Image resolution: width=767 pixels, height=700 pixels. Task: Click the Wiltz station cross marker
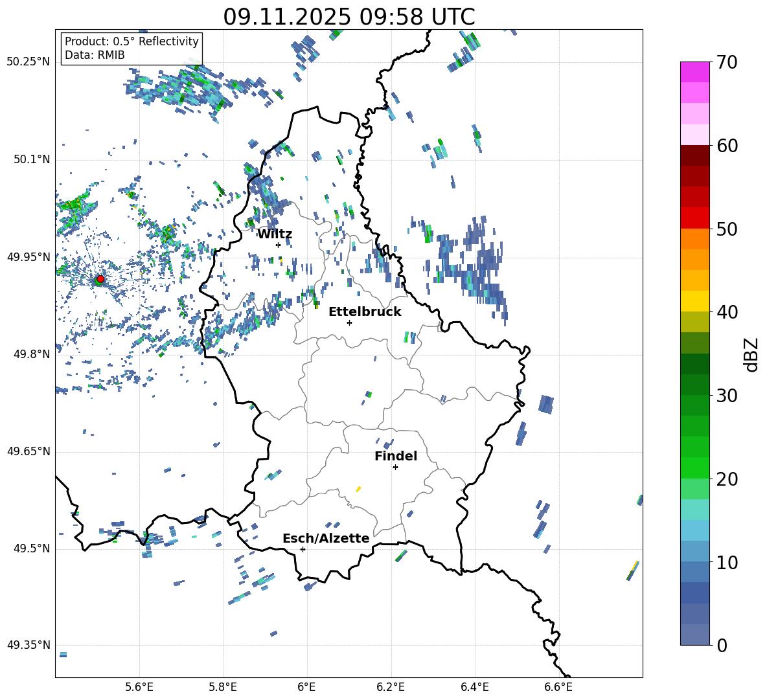click(278, 245)
